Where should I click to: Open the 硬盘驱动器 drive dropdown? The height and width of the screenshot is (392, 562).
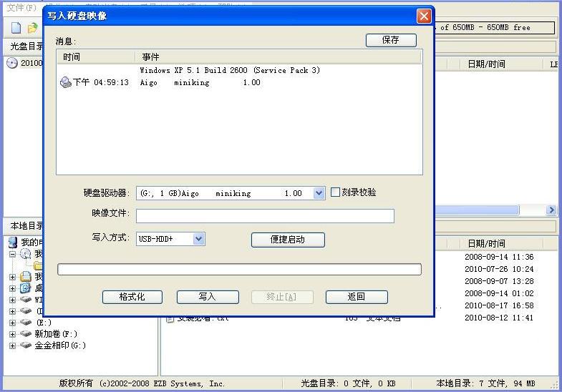coord(319,193)
